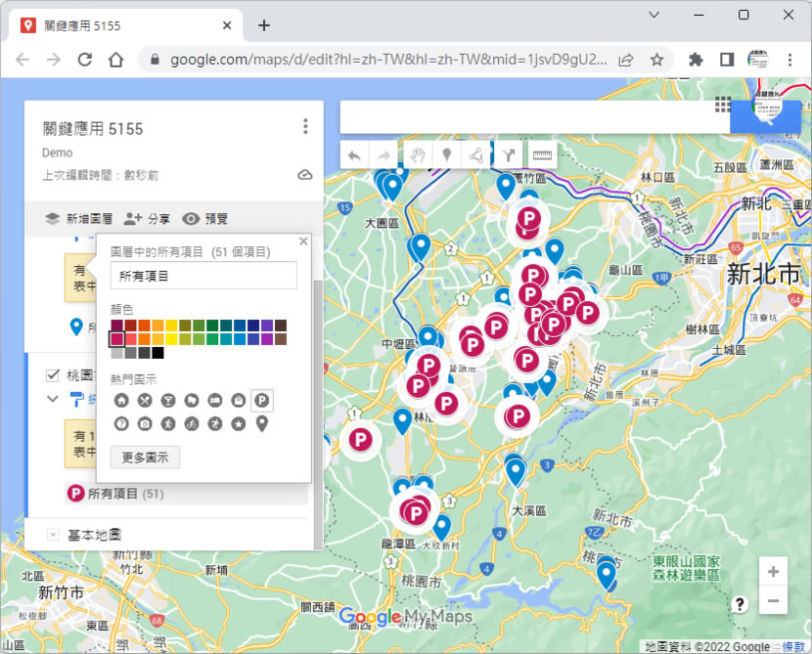This screenshot has width=812, height=654.
Task: Close the style popup with X
Action: (303, 241)
